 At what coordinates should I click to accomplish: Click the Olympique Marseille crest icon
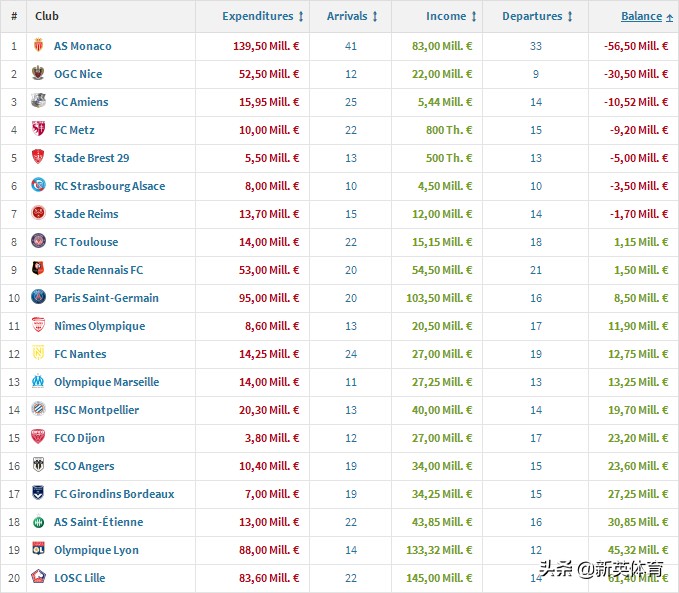point(39,382)
